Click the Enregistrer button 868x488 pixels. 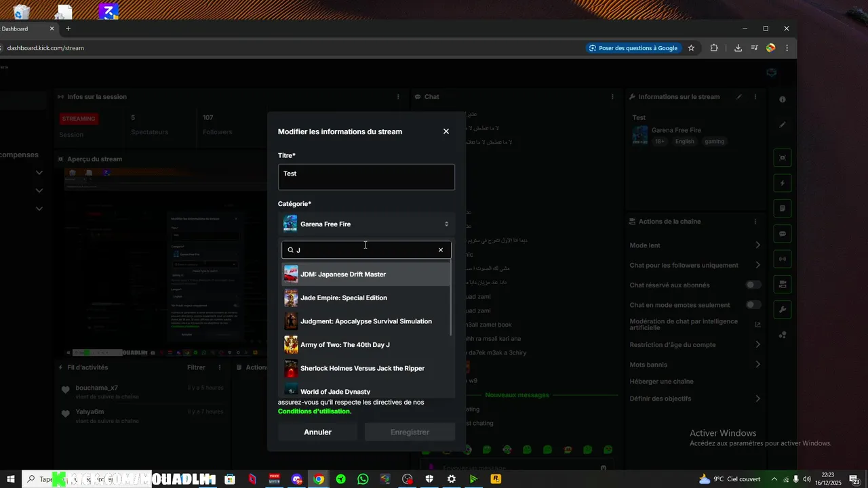pos(410,432)
